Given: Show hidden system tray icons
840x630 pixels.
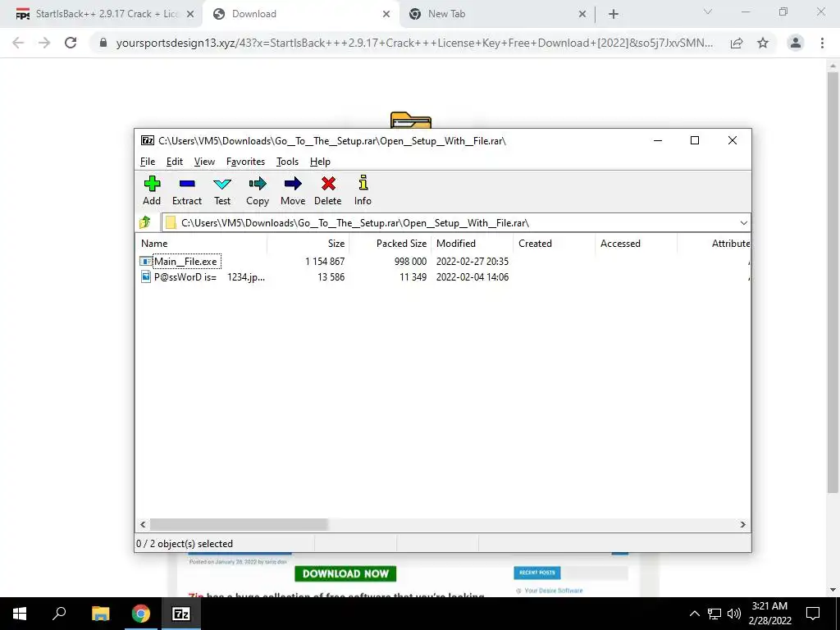Looking at the screenshot, I should tap(694, 614).
